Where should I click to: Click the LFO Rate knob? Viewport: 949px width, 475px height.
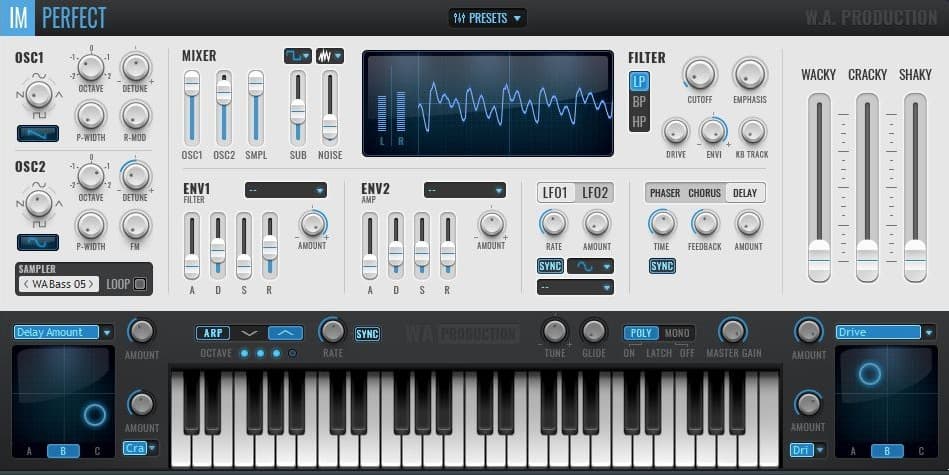(554, 223)
